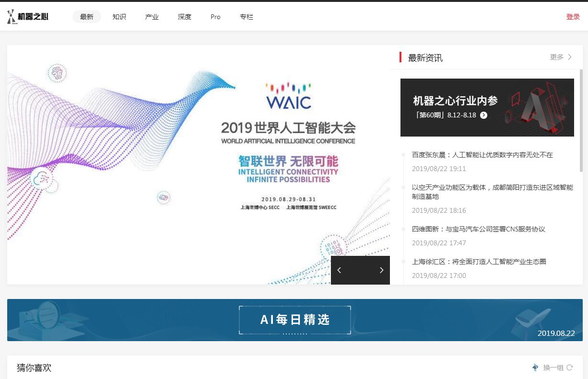
Task: Open the 知识 navigation tab
Action: tap(119, 17)
